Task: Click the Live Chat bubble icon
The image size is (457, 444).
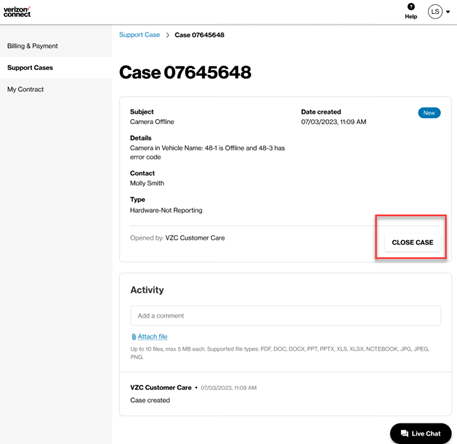Action: (404, 433)
